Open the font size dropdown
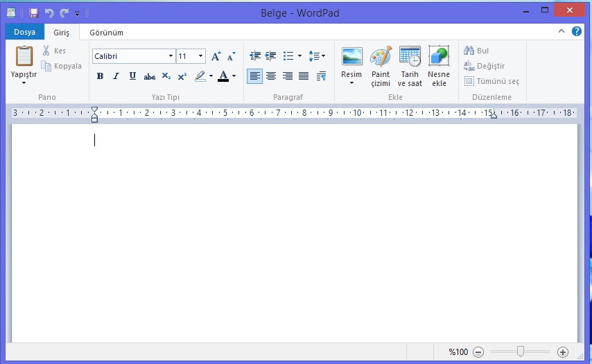The width and height of the screenshot is (592, 364). 201,56
